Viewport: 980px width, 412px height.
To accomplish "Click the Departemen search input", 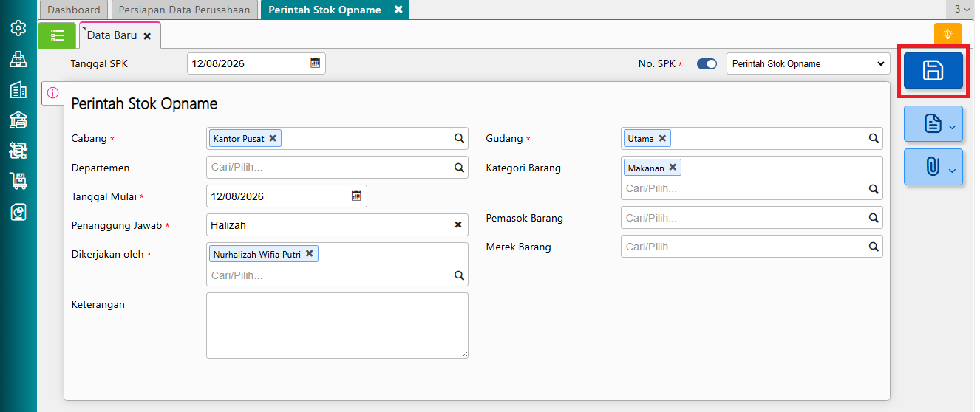I will 337,168.
